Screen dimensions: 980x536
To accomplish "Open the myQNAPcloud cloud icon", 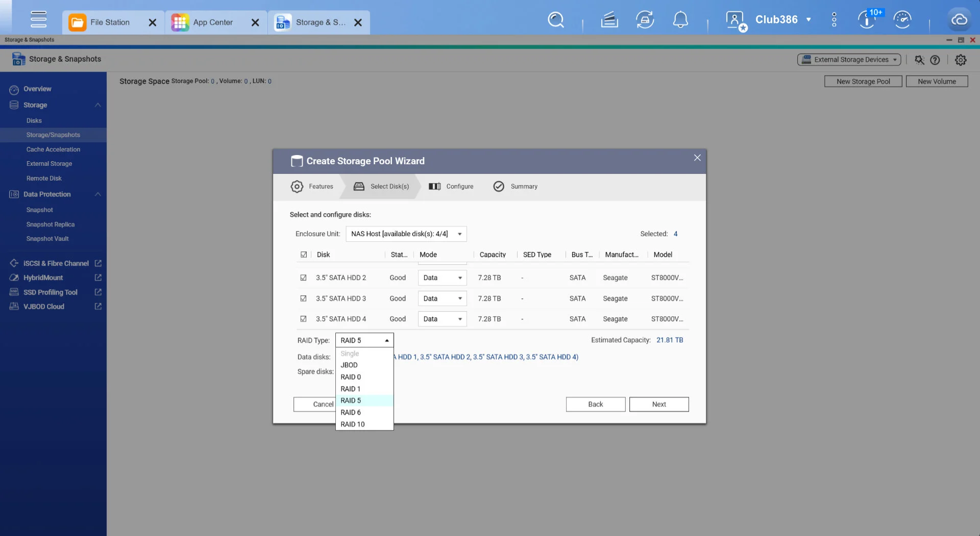I will point(959,20).
